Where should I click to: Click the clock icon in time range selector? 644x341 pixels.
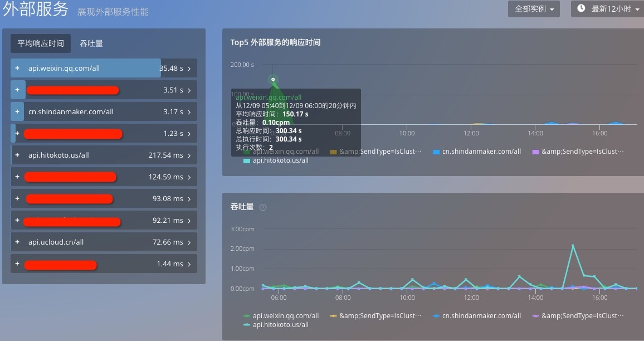581,9
